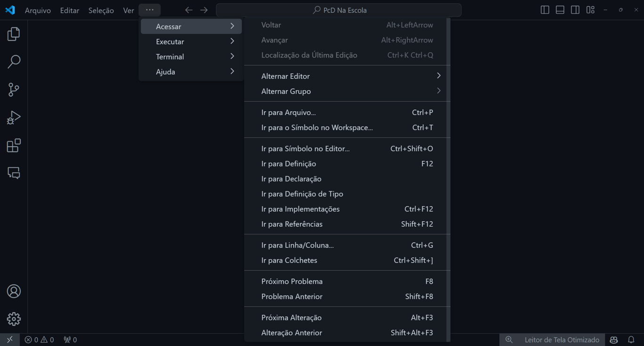Open the Extensions view icon

coord(14,145)
